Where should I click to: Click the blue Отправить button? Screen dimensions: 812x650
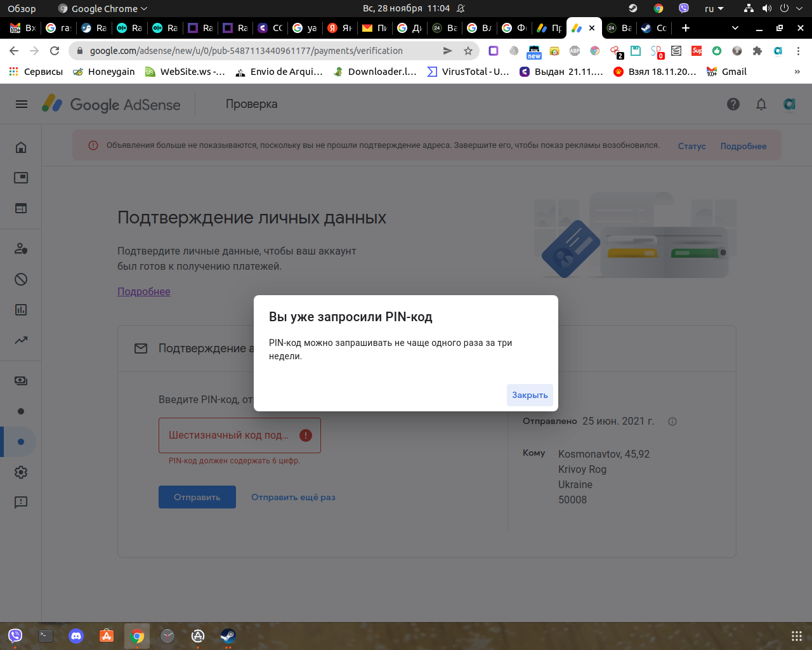pos(197,497)
